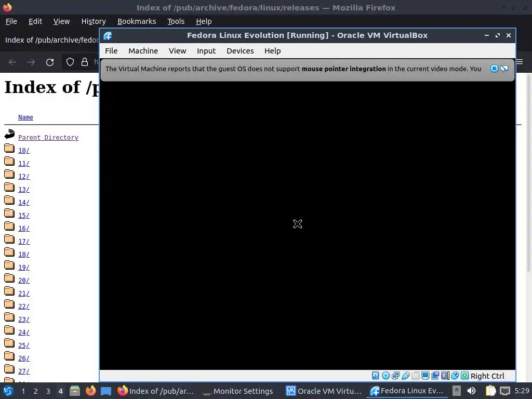The width and height of the screenshot is (532, 399).
Task: Switch to Oracle VM VirtualBox Manager taskbar window
Action: (324, 391)
